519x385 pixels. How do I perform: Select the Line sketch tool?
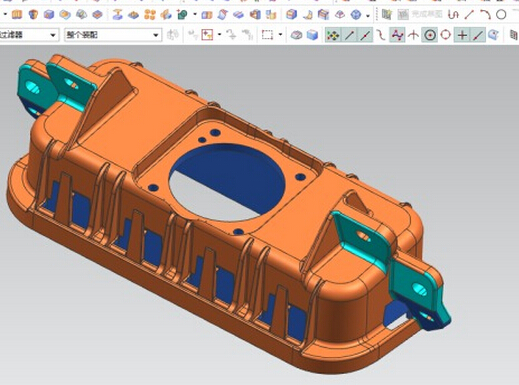click(x=469, y=15)
